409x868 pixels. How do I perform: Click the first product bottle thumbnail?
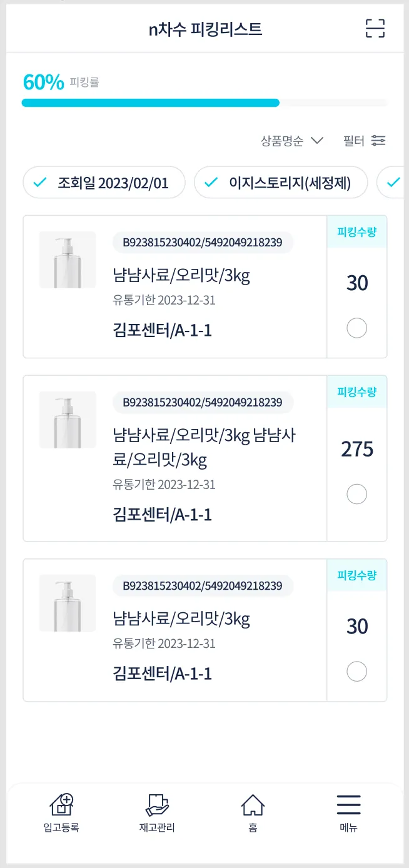(68, 260)
